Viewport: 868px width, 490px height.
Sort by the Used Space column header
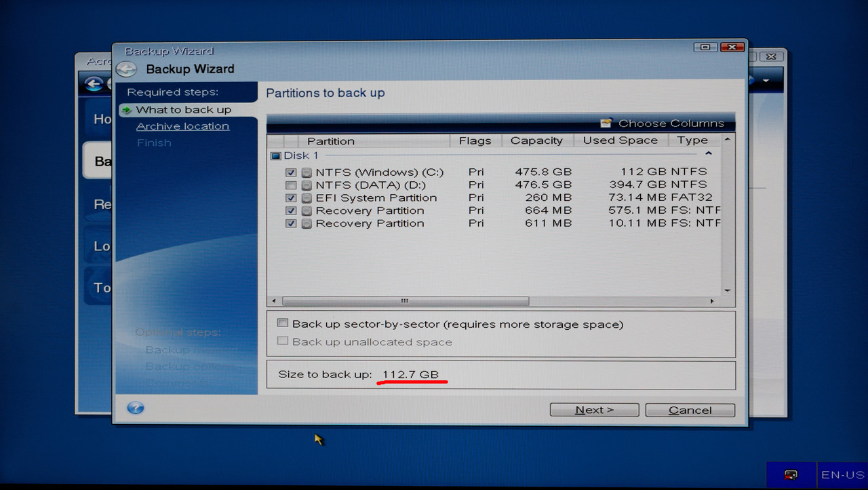pyautogui.click(x=620, y=141)
